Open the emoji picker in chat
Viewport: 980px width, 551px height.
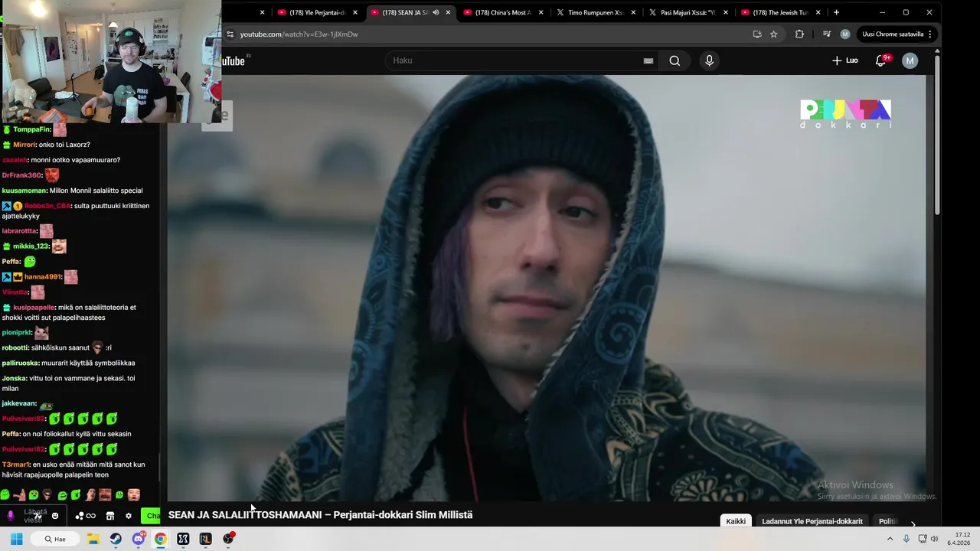click(55, 516)
